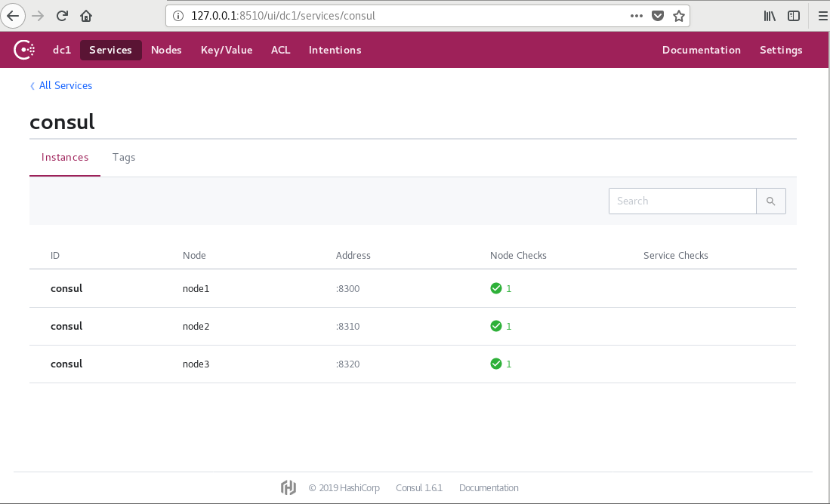The height and width of the screenshot is (504, 830).
Task: Click node2 green passing check icon
Action: click(x=496, y=326)
